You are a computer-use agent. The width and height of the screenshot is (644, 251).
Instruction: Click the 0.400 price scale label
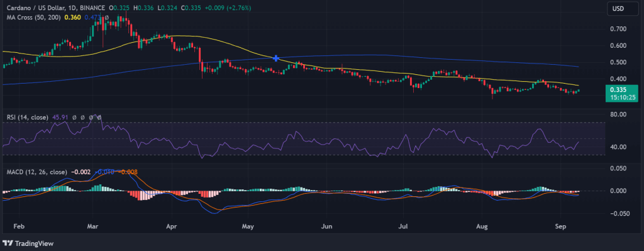point(618,79)
